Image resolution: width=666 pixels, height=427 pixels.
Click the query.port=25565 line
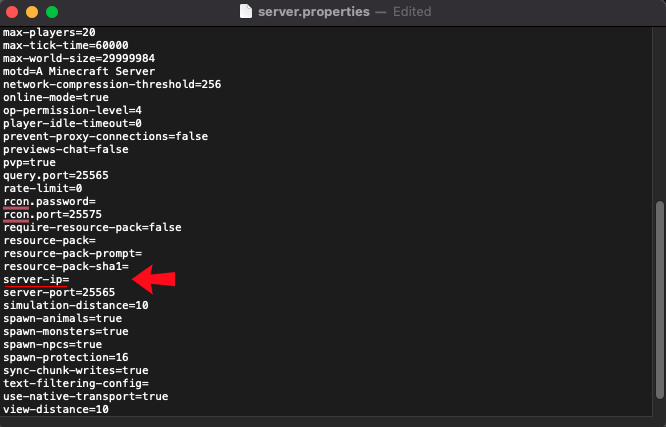[x=56, y=175]
